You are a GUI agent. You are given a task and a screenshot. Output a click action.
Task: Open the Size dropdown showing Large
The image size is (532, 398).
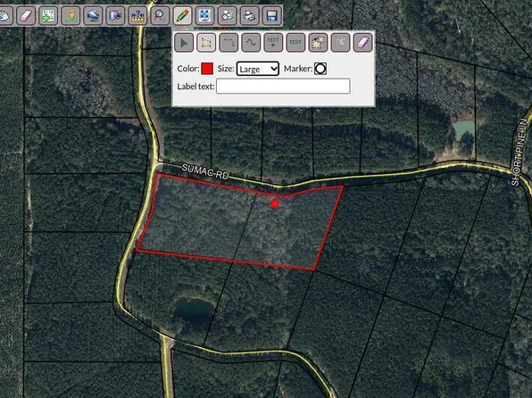point(258,69)
